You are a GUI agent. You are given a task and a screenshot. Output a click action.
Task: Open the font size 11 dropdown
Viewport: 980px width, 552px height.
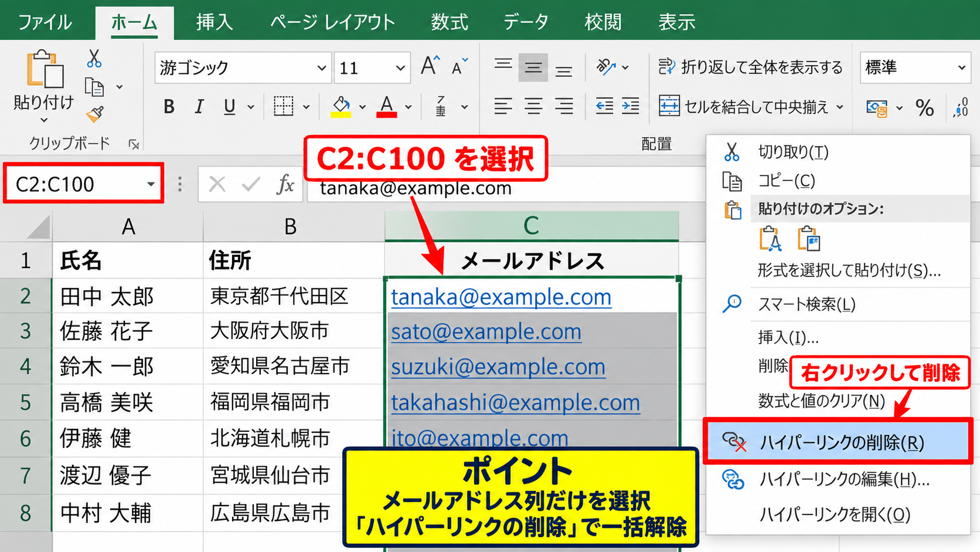coord(400,68)
